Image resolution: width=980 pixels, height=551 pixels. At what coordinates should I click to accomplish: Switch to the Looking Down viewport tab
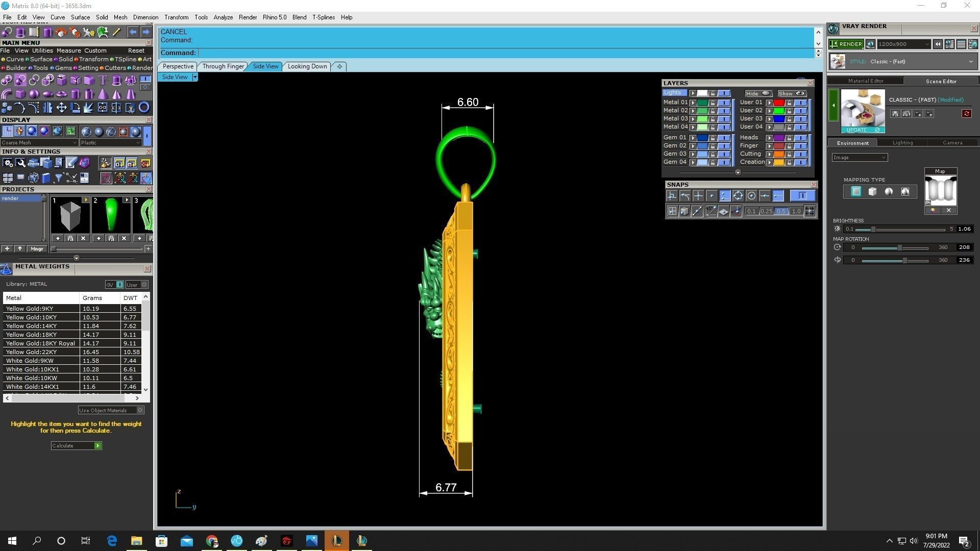tap(307, 66)
